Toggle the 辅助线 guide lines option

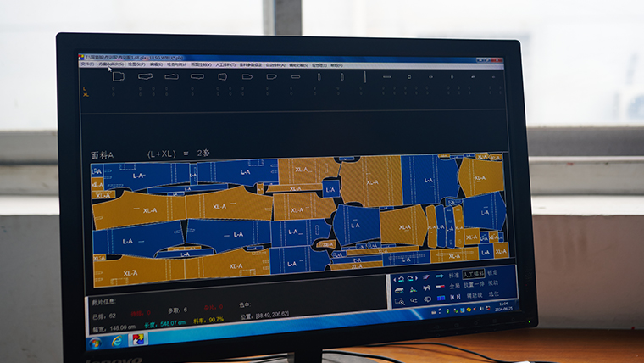[x=475, y=296]
